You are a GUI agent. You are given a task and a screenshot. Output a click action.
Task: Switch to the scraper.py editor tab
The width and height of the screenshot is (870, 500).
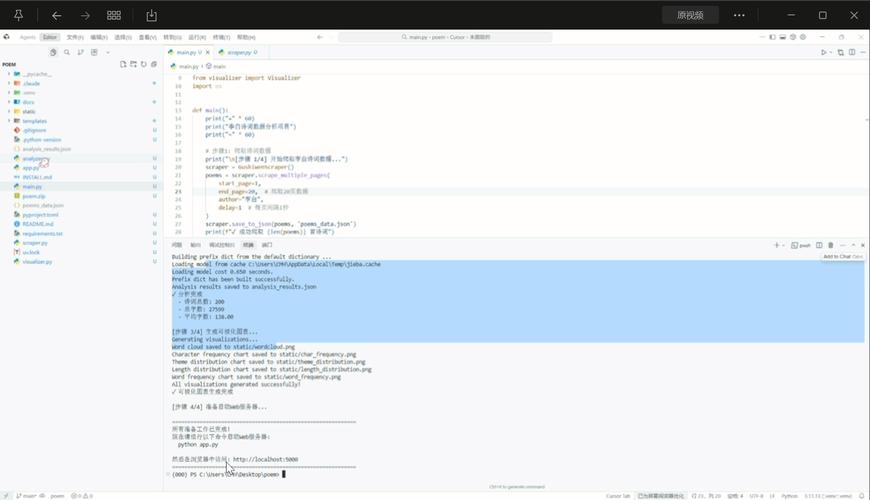(239, 52)
